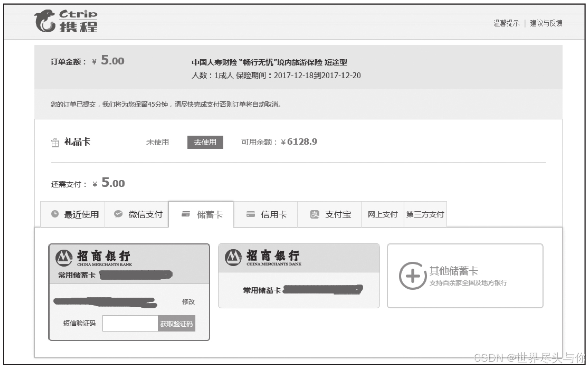Open the 第三方支付 tab

[425, 214]
